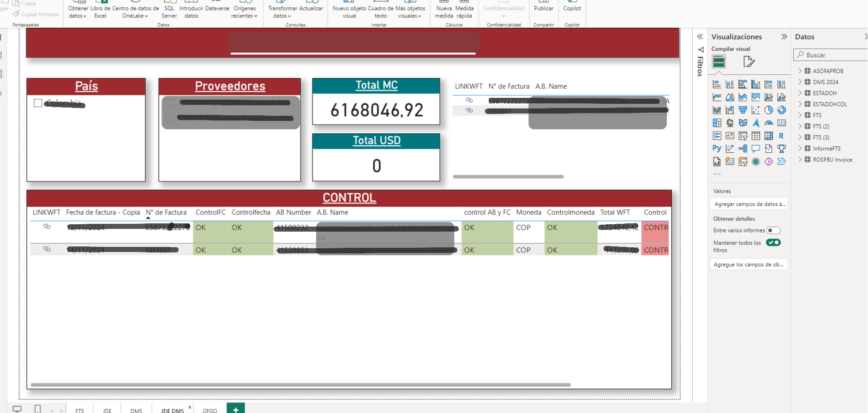Image resolution: width=868 pixels, height=413 pixels.
Task: Insert the Q&A speech bubble visual
Action: click(x=755, y=149)
